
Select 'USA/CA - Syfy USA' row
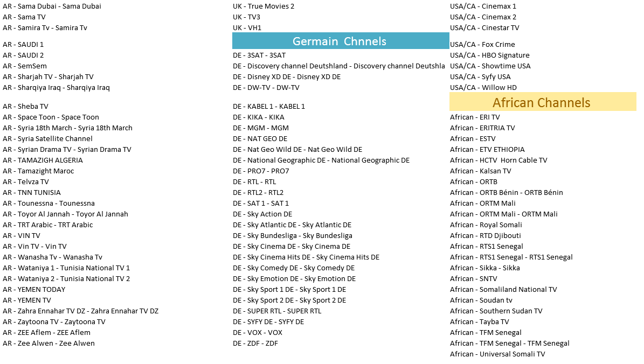point(481,77)
